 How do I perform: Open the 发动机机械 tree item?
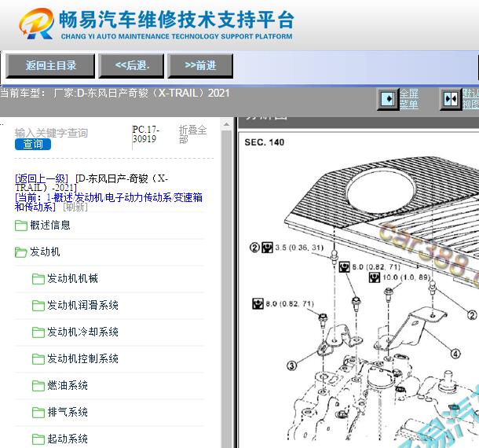(73, 278)
